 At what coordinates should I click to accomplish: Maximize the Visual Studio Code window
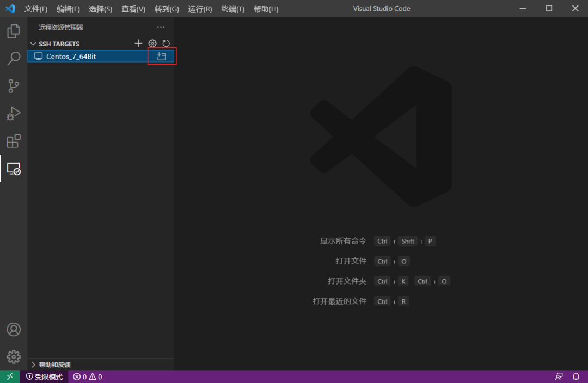pos(549,8)
